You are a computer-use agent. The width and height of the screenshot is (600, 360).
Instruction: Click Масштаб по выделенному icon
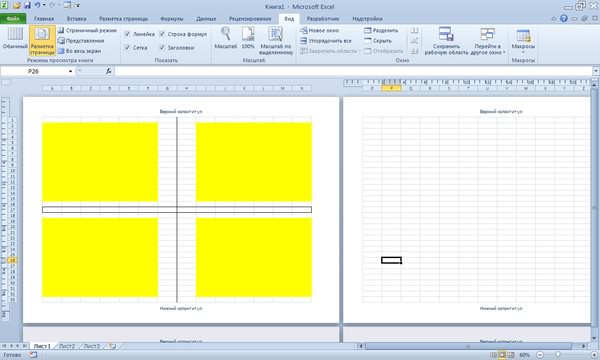[276, 34]
